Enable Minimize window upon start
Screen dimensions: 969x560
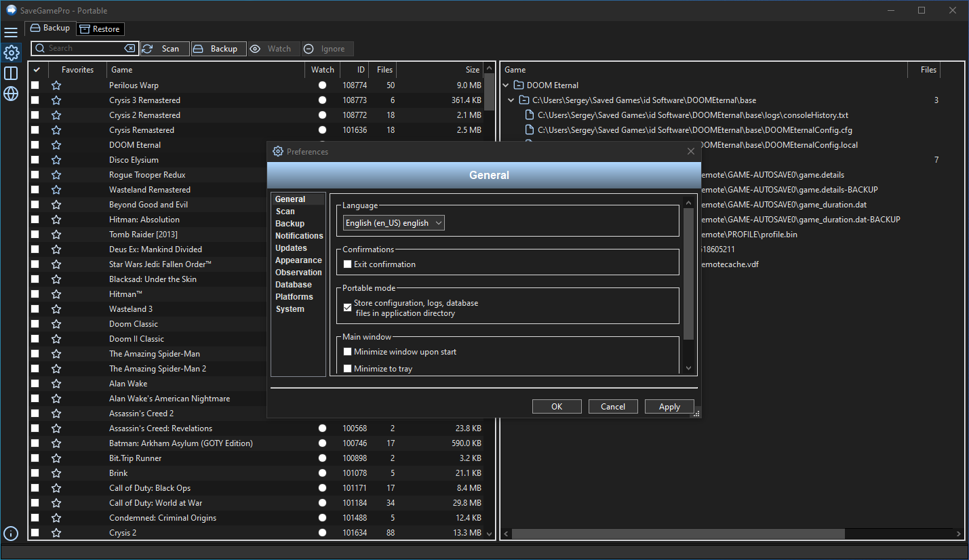(x=347, y=352)
